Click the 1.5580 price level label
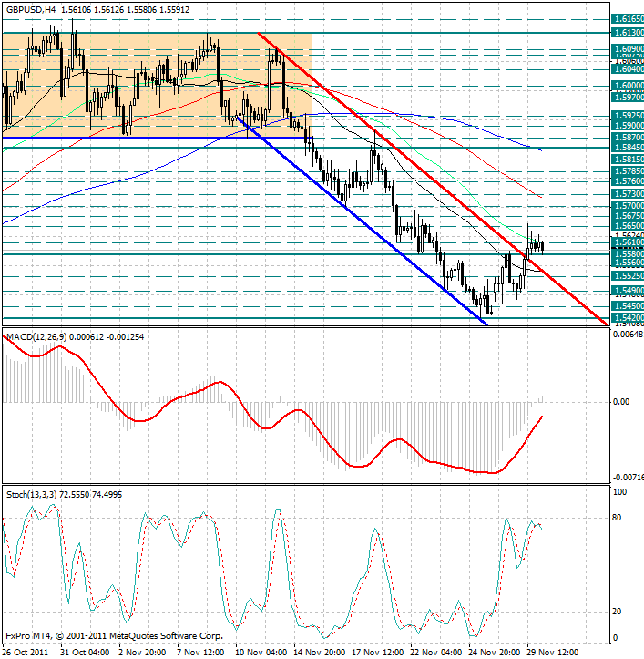 [x=628, y=254]
